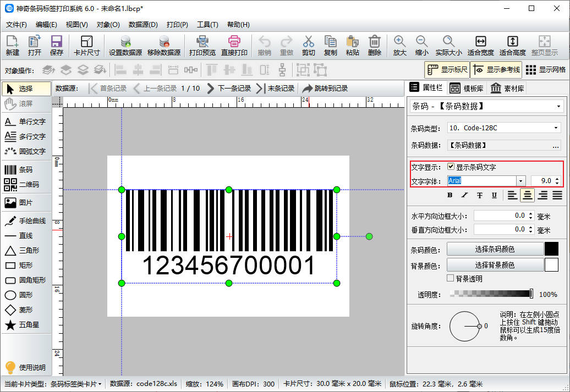Open the 使用说明 usage guide
The height and width of the screenshot is (392, 570).
(25, 368)
